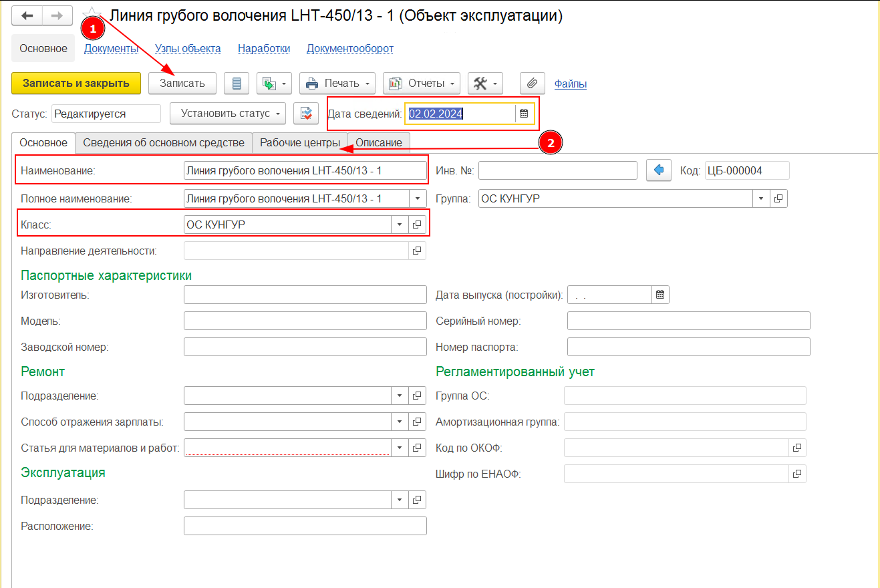880x588 pixels.
Task: Open the list icon button next to Записать
Action: click(x=236, y=84)
